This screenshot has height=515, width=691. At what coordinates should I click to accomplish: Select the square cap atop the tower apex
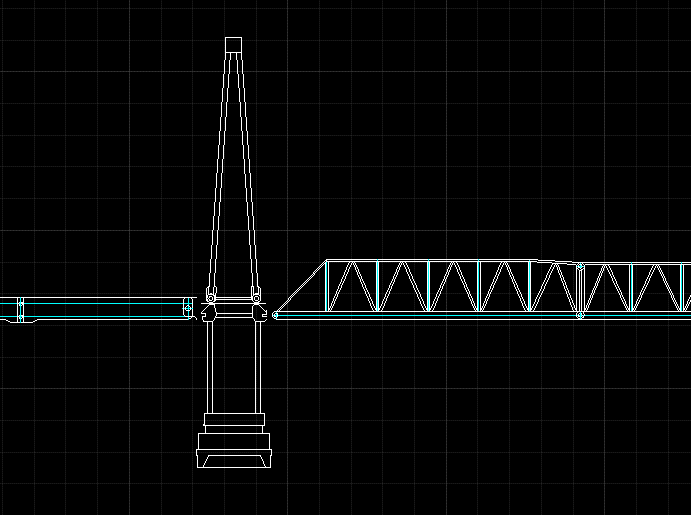(x=233, y=45)
